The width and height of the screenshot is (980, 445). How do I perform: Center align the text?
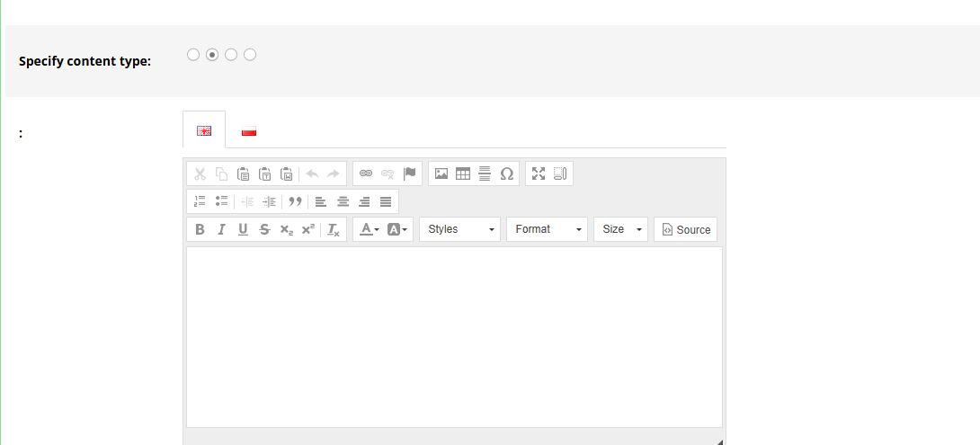343,201
